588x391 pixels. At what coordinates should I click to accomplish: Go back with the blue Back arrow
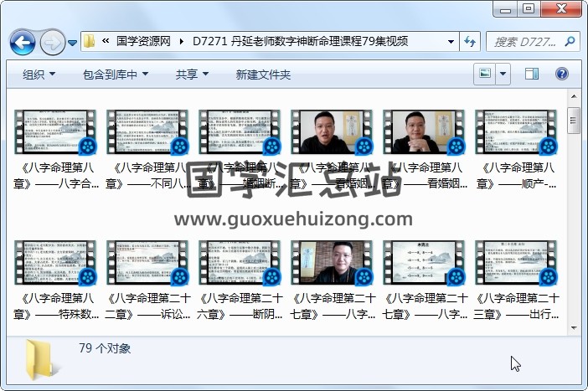point(23,43)
